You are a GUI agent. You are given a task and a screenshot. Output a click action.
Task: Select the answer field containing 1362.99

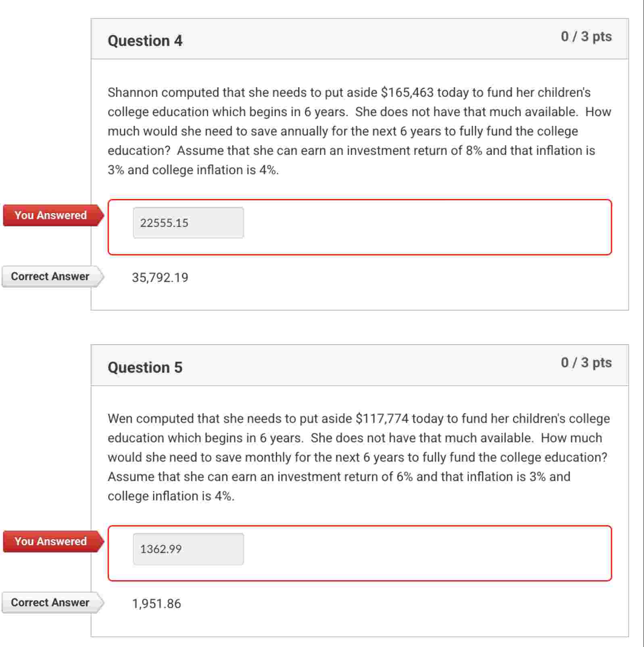[x=188, y=549]
